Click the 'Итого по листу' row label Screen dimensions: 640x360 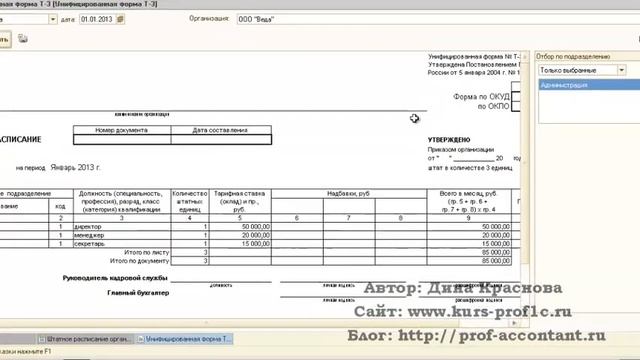[x=147, y=252]
